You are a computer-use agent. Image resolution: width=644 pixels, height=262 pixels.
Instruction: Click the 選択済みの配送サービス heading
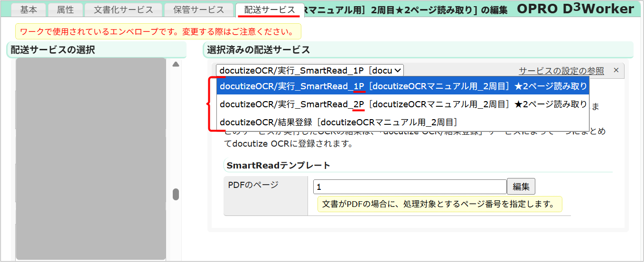point(258,50)
